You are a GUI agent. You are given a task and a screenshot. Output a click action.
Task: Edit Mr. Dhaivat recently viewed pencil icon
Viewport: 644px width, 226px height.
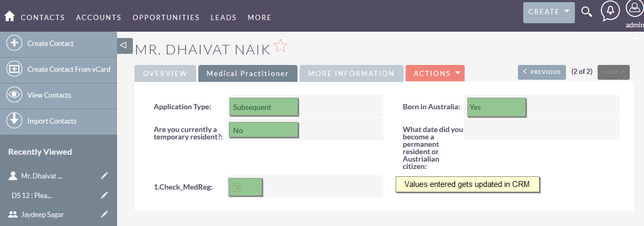[104, 176]
